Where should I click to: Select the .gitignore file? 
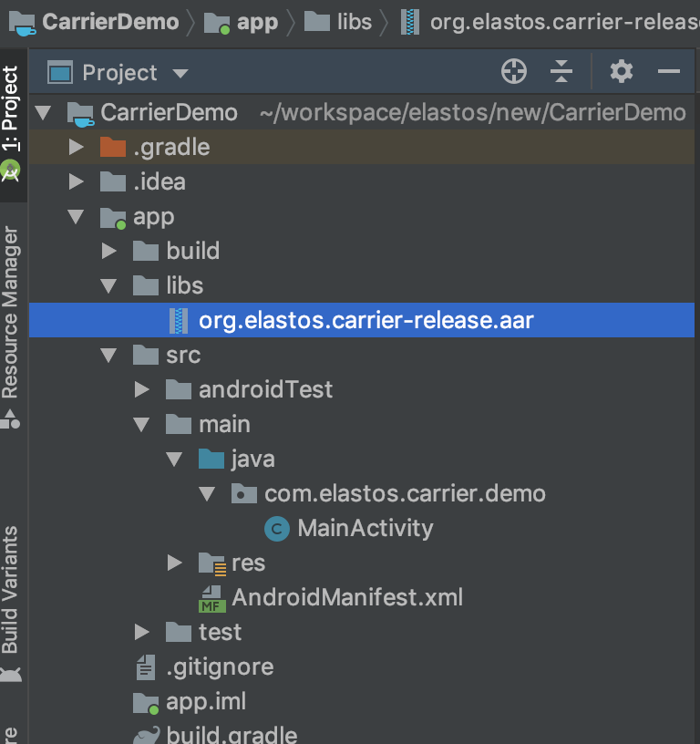pos(205,667)
